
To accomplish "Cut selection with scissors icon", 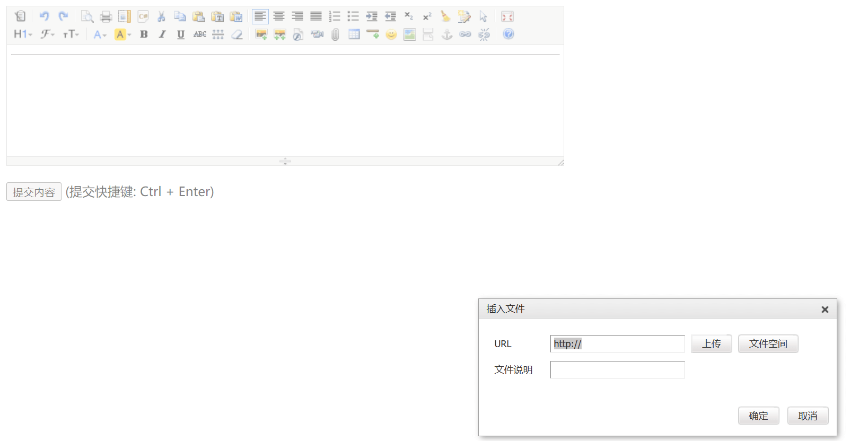I will coord(162,16).
